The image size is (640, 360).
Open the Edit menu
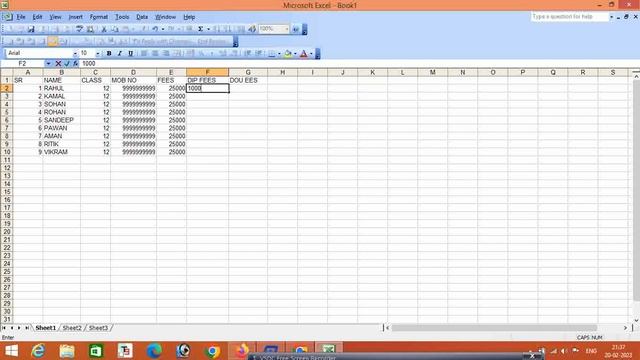pos(38,17)
